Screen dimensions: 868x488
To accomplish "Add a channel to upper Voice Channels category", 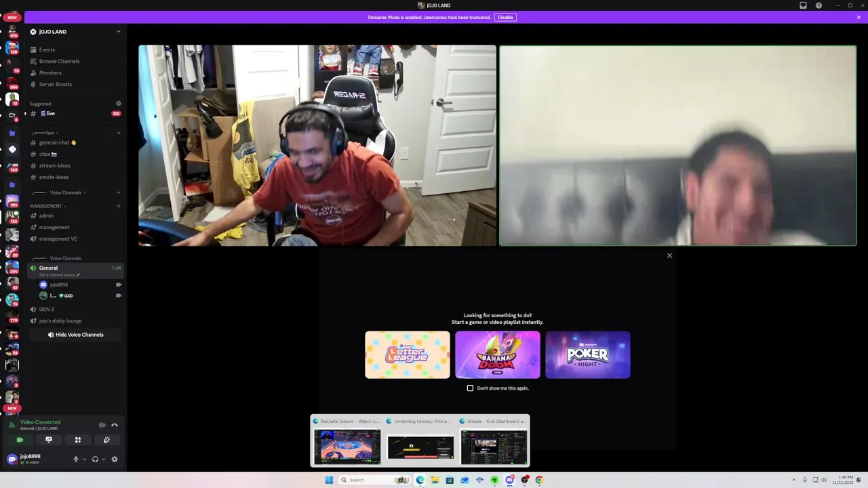I will pos(119,192).
